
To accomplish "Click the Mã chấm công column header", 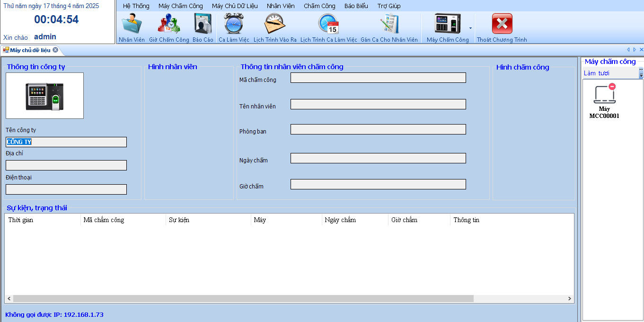I will [x=104, y=220].
